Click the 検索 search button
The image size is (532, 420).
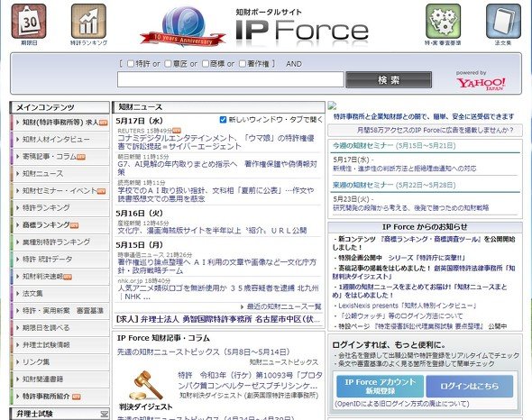click(389, 79)
